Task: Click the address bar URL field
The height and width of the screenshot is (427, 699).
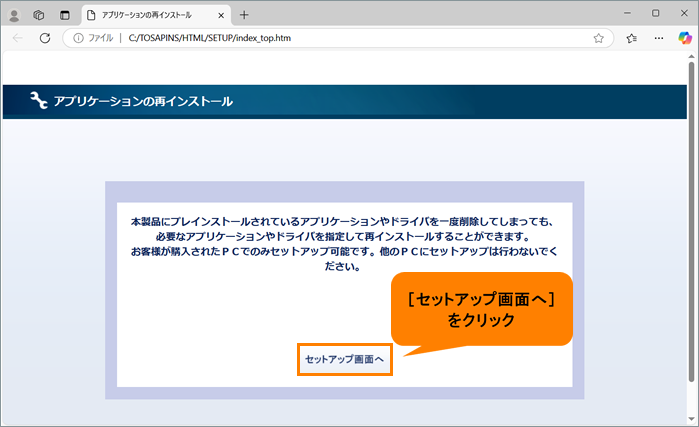Action: point(338,38)
